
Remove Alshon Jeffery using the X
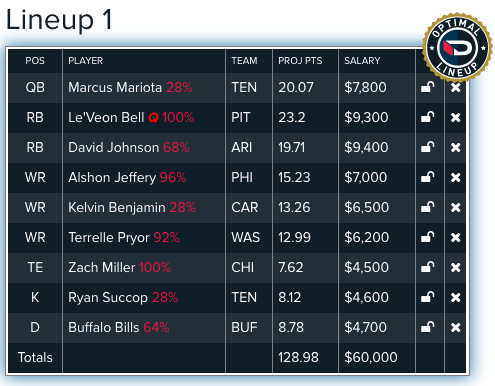click(x=455, y=178)
